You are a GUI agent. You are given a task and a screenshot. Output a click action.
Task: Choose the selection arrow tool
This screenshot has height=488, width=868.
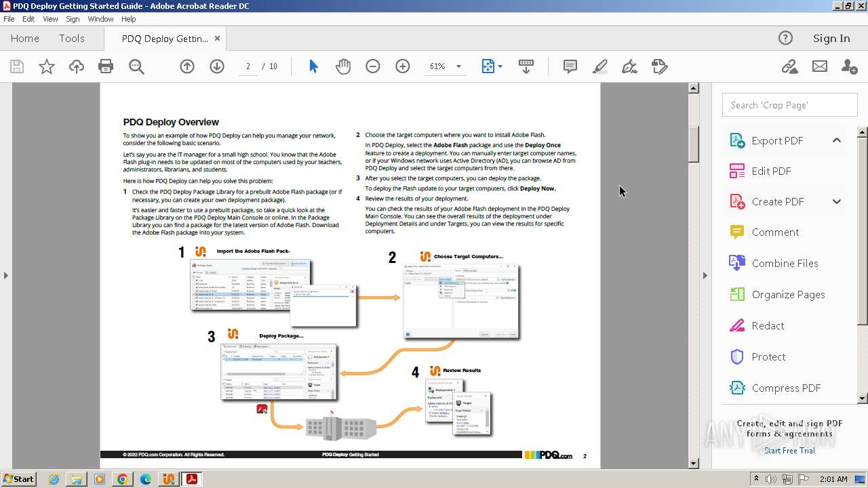point(313,66)
